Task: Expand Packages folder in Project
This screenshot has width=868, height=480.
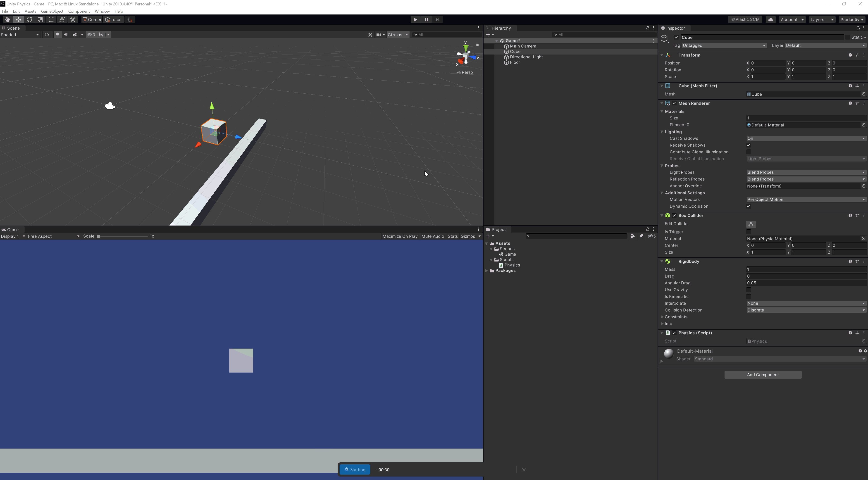Action: click(x=486, y=271)
